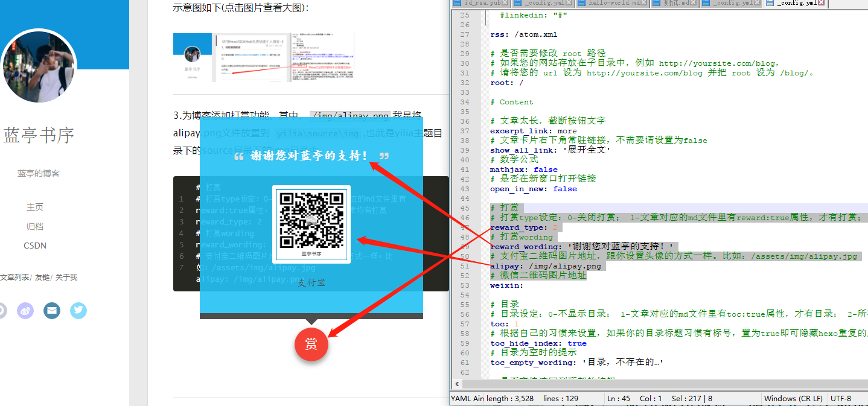
Task: Click the 测试.md tab file icon
Action: 657,3
